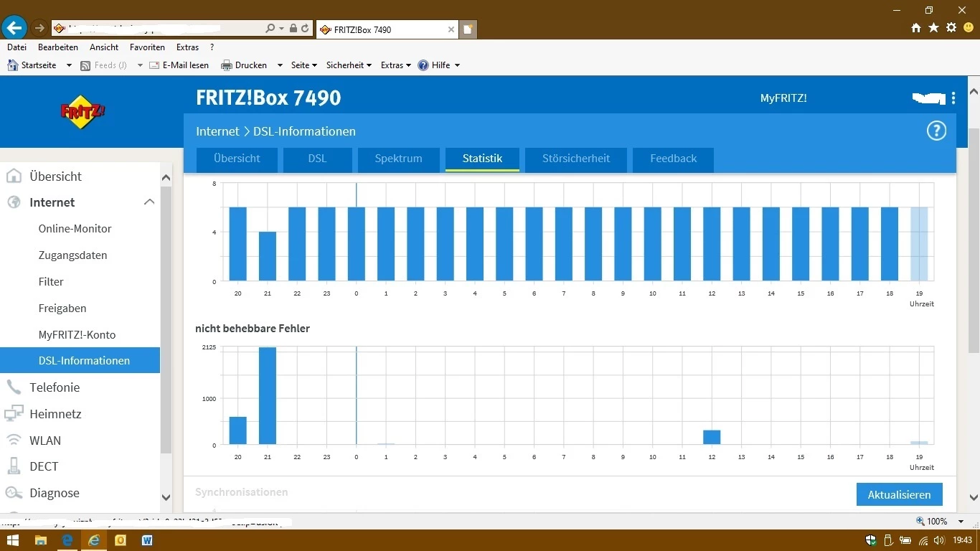This screenshot has width=980, height=551.
Task: Click the "nicht behebbare Fehler" heading
Action: pos(253,329)
